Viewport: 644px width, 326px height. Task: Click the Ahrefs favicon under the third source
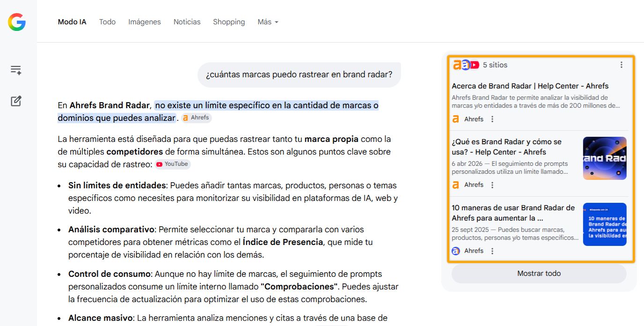tap(455, 251)
